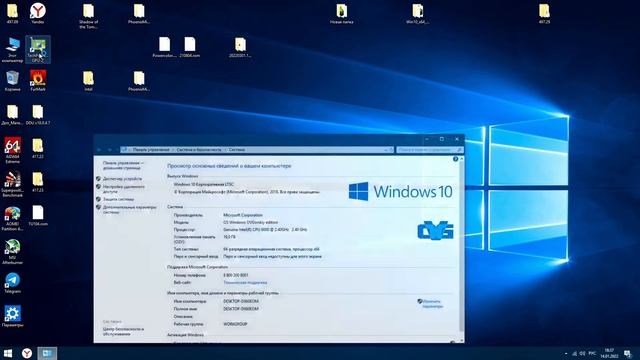Select the TechPowerUp GPU-Z desktop shortcut
The height and width of the screenshot is (360, 640).
tap(38, 49)
